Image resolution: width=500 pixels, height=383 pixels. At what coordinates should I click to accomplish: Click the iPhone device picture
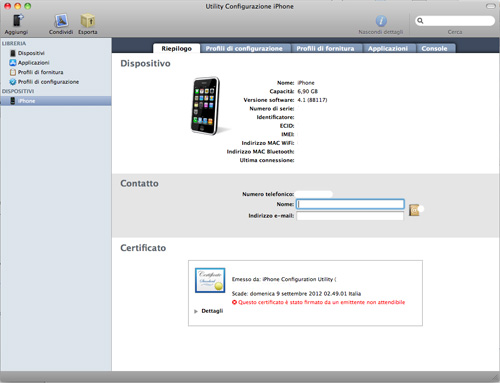tap(206, 106)
